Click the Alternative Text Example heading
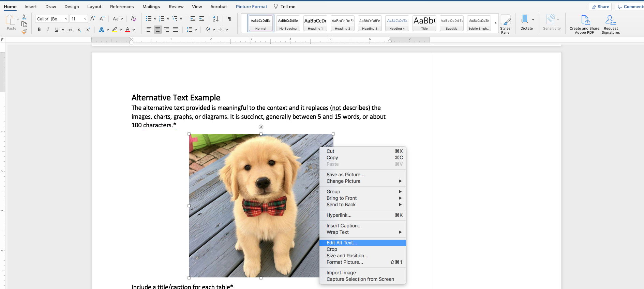The image size is (644, 289). pyautogui.click(x=176, y=98)
